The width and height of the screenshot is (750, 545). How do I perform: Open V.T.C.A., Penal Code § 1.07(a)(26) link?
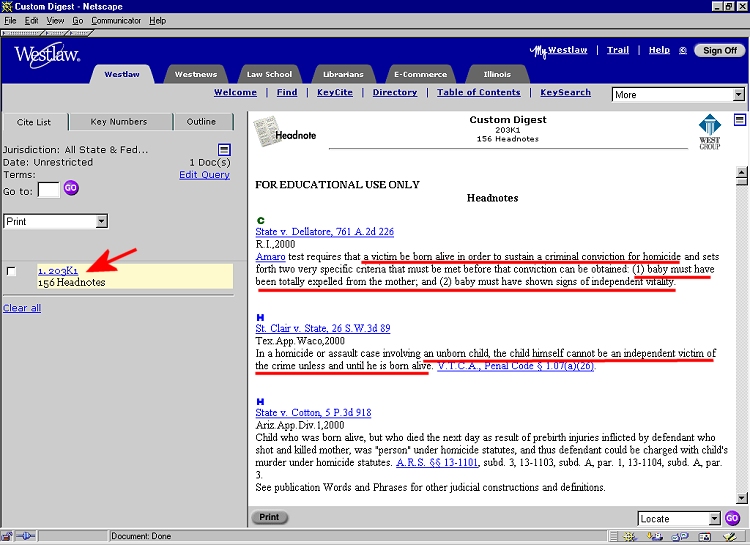pos(516,366)
